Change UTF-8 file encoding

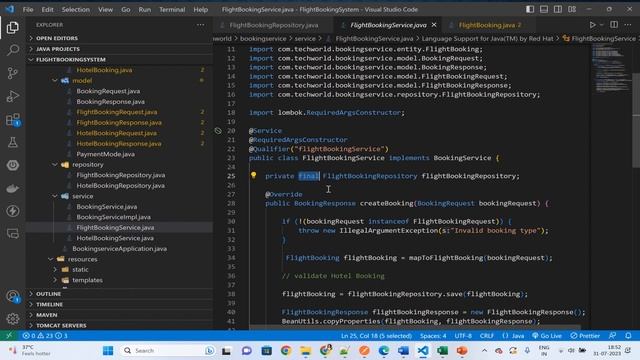pyautogui.click(x=463, y=336)
